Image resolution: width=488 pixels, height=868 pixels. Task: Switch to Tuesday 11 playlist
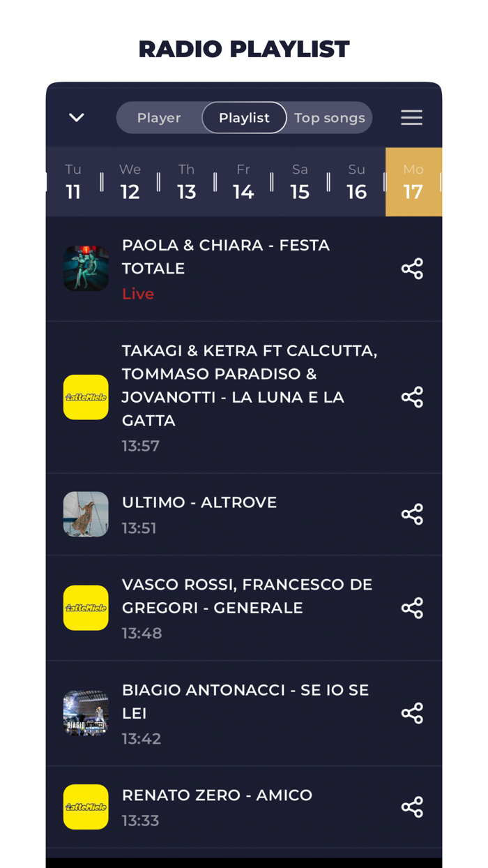[73, 181]
